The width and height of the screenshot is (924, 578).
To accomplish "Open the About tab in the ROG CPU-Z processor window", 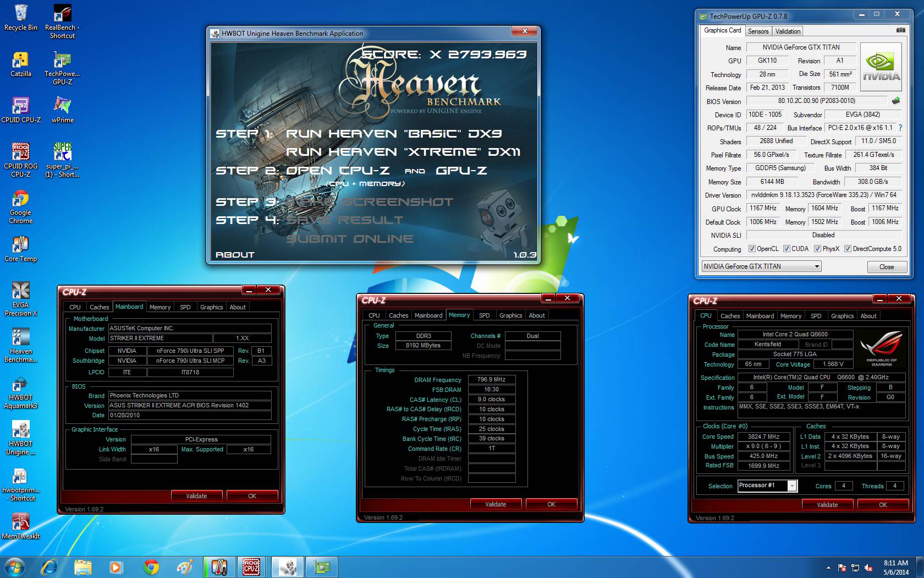I will (x=868, y=316).
